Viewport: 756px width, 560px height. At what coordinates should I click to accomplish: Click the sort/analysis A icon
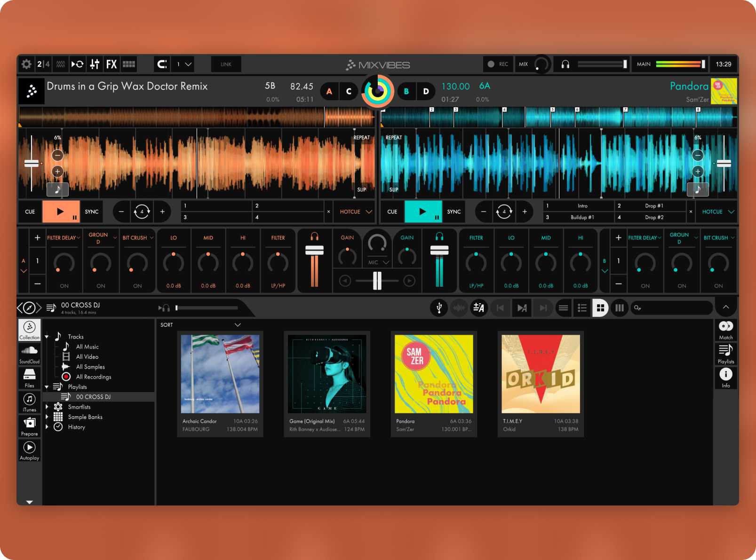479,308
